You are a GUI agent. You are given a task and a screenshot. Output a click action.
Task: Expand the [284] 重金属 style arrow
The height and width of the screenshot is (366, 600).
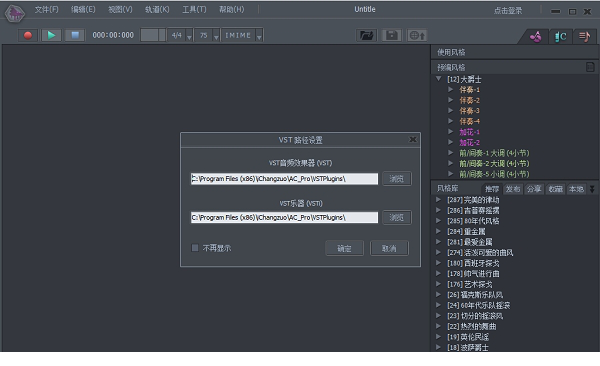point(439,231)
